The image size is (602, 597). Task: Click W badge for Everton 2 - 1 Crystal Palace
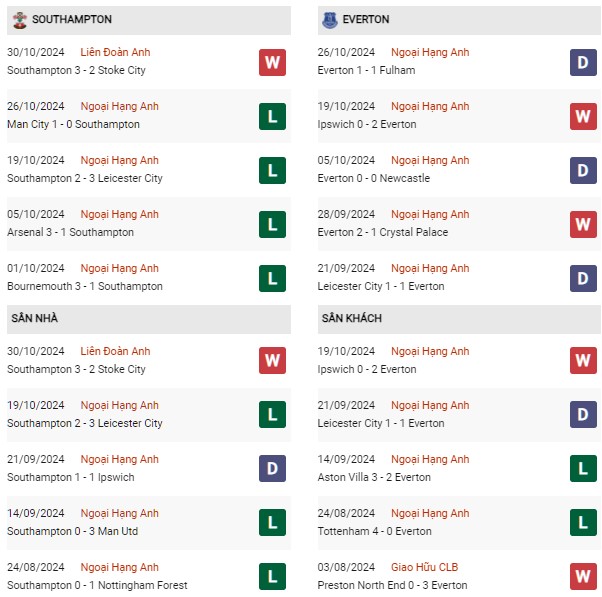[x=583, y=225]
